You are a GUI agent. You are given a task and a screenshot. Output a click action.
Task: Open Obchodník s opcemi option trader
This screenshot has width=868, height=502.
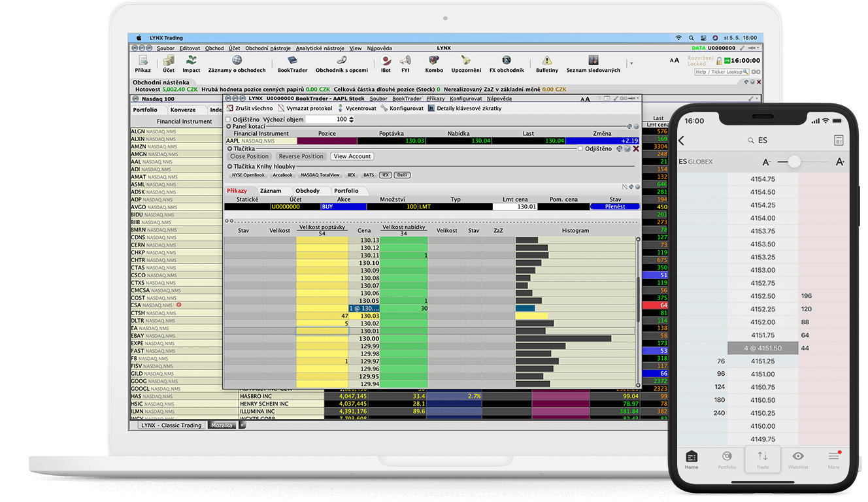(x=341, y=63)
